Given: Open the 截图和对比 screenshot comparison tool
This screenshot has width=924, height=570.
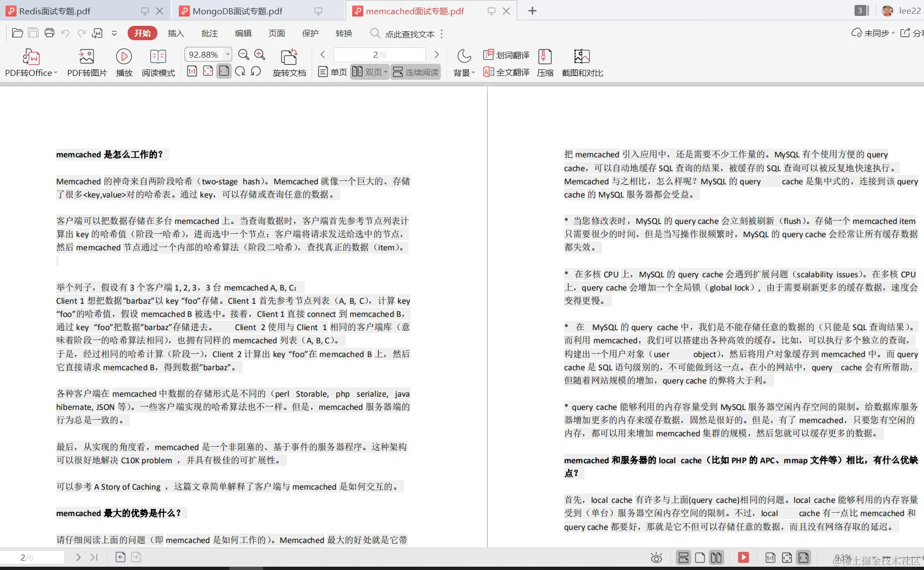Looking at the screenshot, I should point(581,62).
